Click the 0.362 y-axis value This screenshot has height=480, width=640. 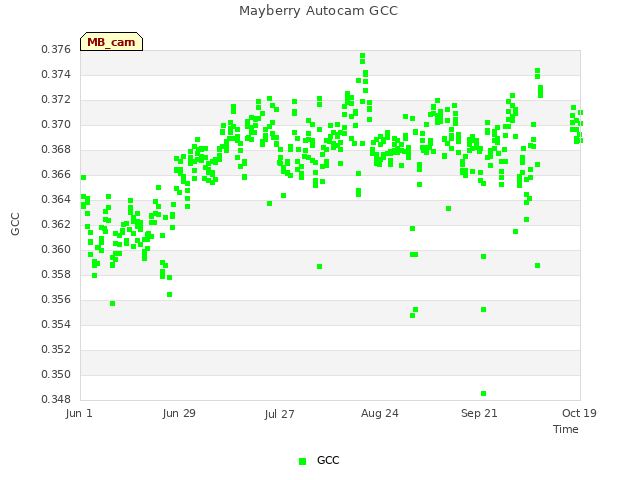[56, 224]
